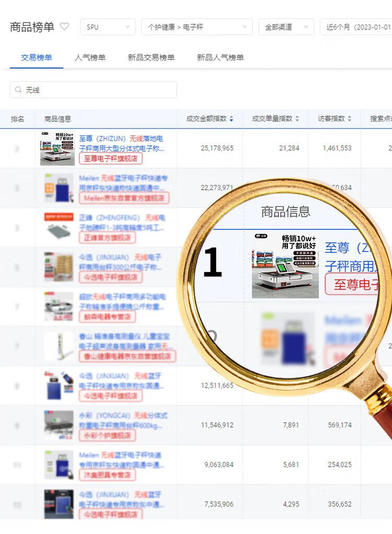Click the 至尊 ZHIZUN first-row product thumbnail
392x534 pixels.
(57, 148)
